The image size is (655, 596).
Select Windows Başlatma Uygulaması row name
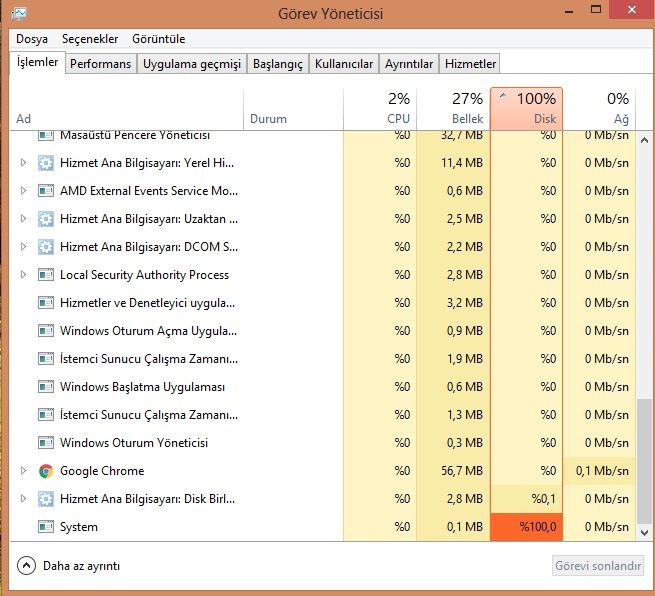(142, 387)
